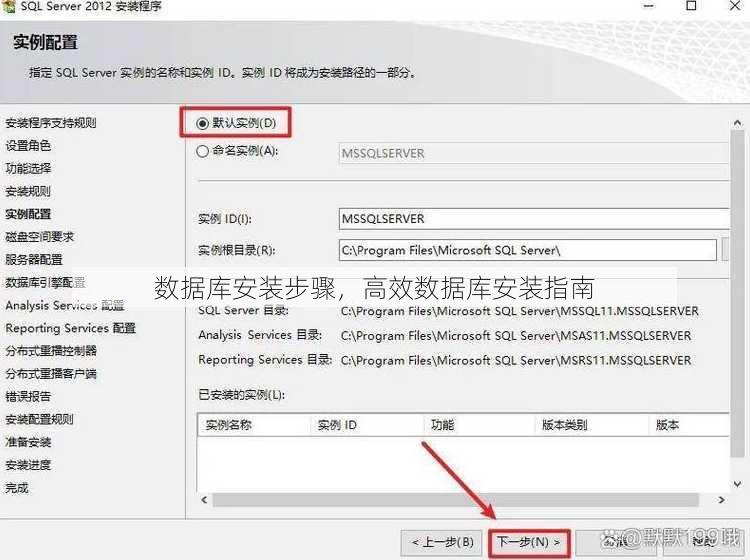Click the horizontal scrollbar track

coord(455,500)
